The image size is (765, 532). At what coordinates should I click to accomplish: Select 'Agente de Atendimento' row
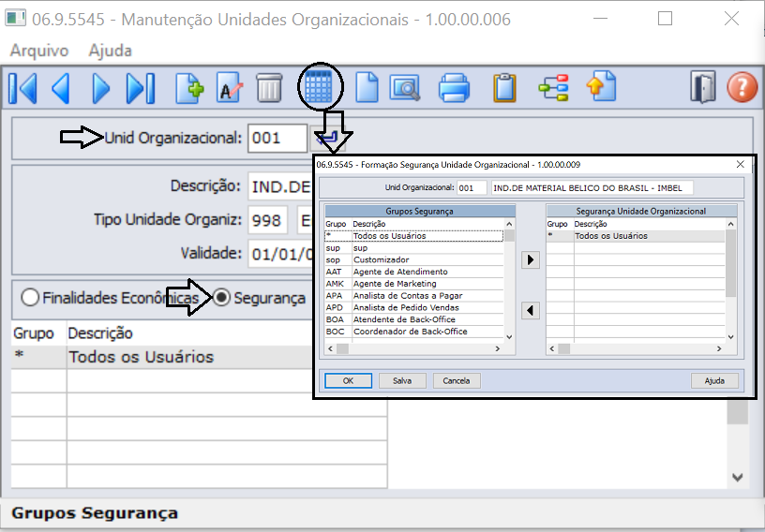[413, 272]
